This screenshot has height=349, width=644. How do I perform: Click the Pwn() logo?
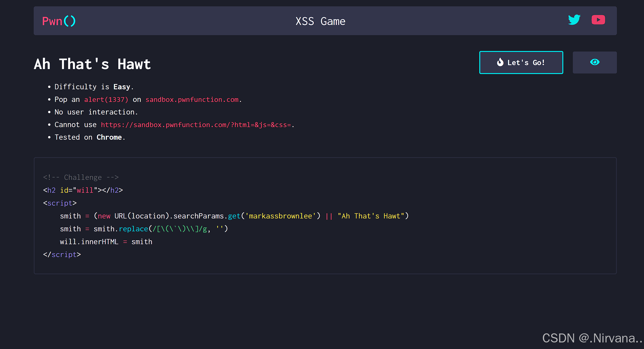(59, 21)
